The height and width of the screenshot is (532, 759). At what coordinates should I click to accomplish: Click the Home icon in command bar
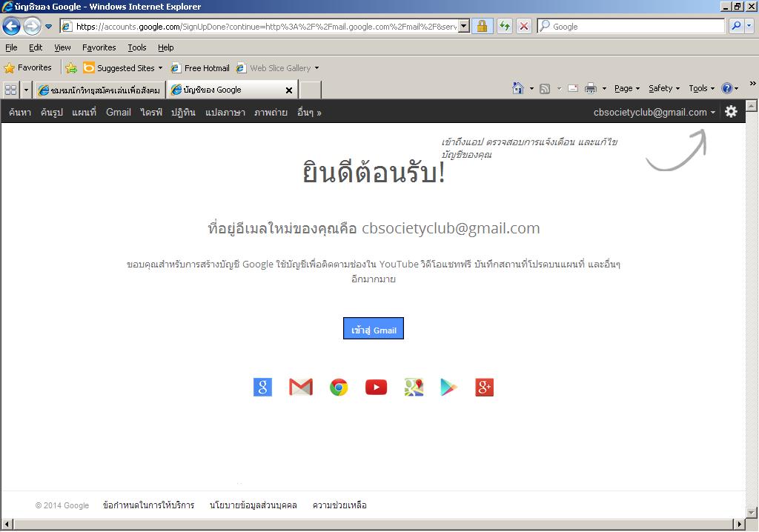coord(518,88)
